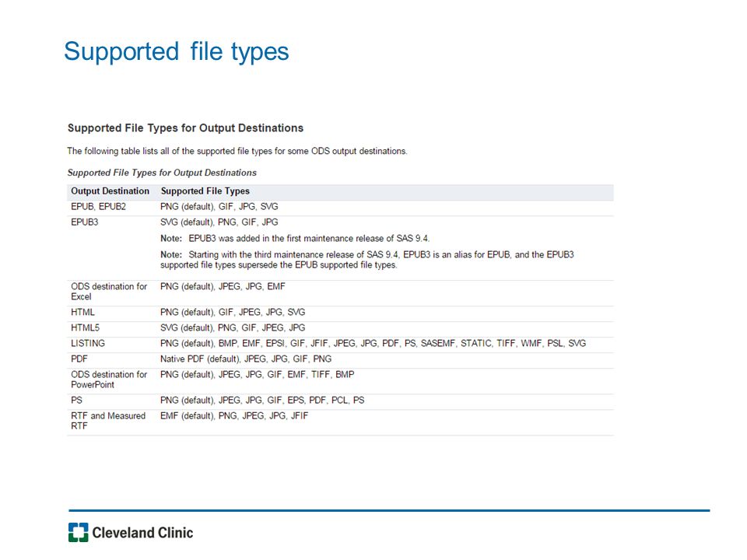The image size is (747, 560).
Task: Click 'PNG (default), JPEG, JPG, EMF' text
Action: 223,286
